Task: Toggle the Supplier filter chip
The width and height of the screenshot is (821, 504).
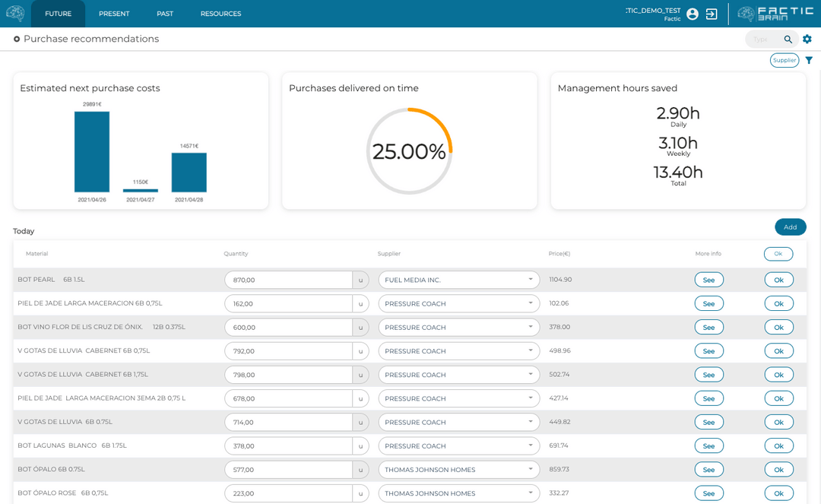Action: [x=784, y=59]
